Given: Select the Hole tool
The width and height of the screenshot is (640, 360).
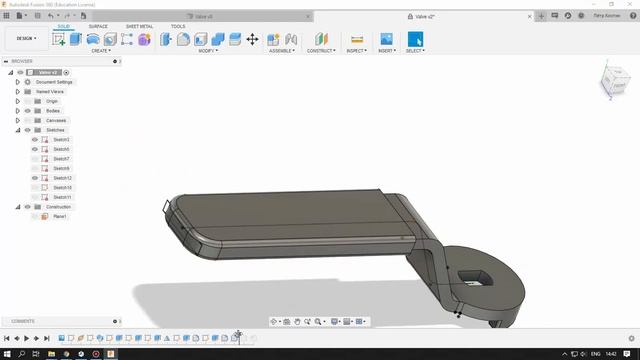Looking at the screenshot, I should pos(110,39).
